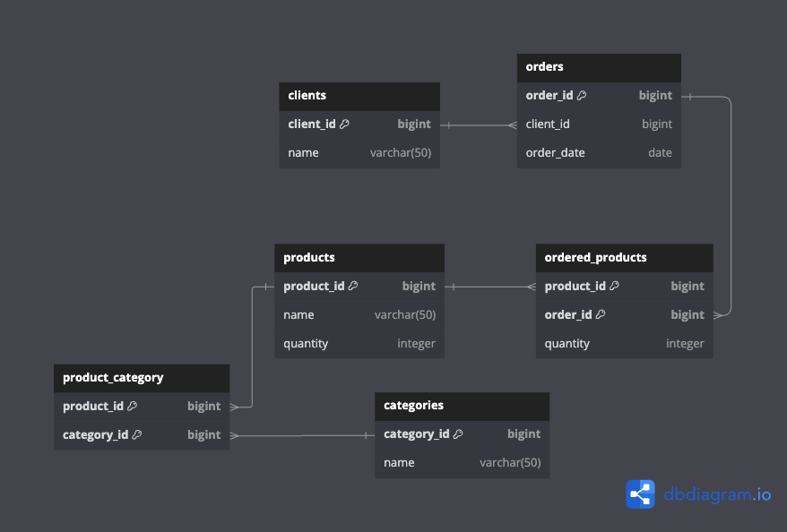The image size is (787, 532).
Task: Click the key icon next to product_id in product_category
Action: click(133, 407)
